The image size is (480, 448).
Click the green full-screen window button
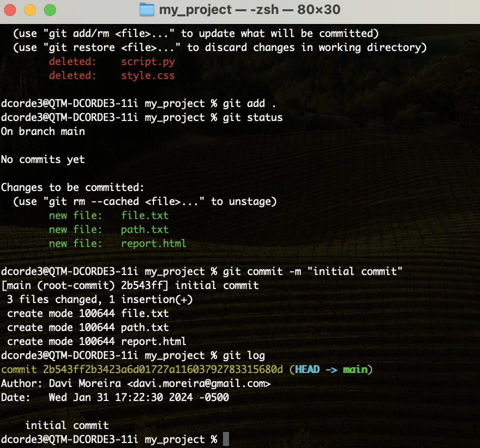[49, 9]
